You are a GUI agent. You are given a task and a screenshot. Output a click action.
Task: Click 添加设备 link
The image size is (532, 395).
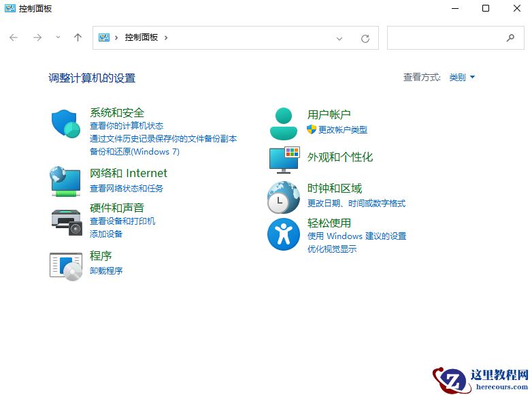tap(106, 234)
